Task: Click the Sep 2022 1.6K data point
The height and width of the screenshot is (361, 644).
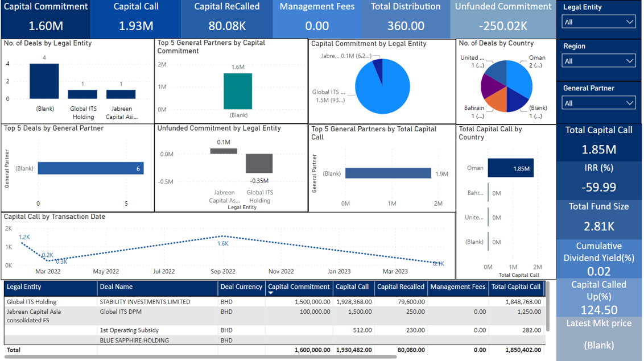Action: click(223, 236)
